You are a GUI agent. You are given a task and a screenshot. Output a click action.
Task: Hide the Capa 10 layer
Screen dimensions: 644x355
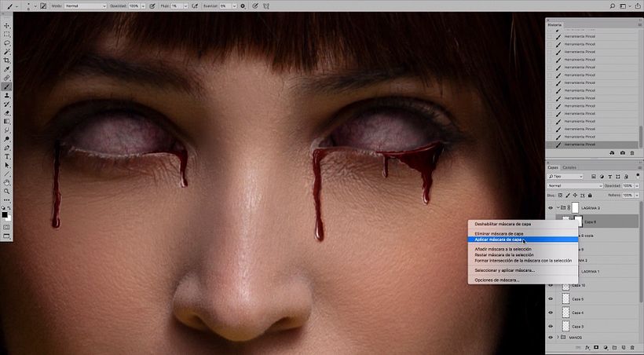point(551,285)
